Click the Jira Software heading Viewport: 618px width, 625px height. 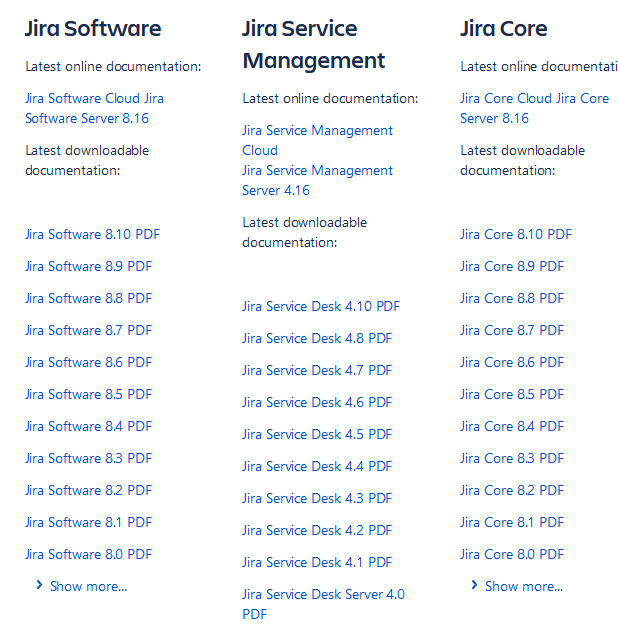coord(93,29)
